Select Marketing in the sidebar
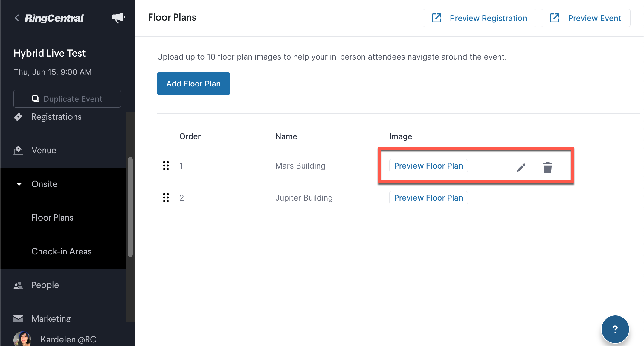The width and height of the screenshot is (644, 346). coord(51,318)
